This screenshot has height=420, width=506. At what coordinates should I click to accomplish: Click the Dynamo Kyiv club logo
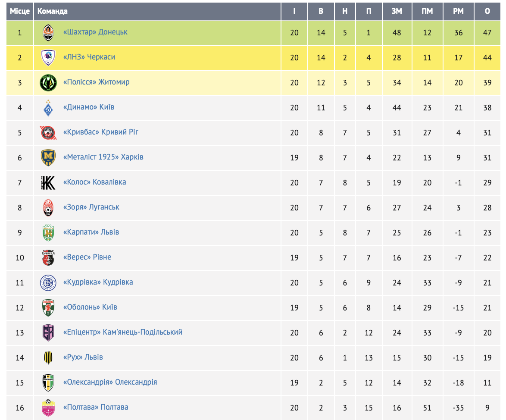pyautogui.click(x=48, y=108)
